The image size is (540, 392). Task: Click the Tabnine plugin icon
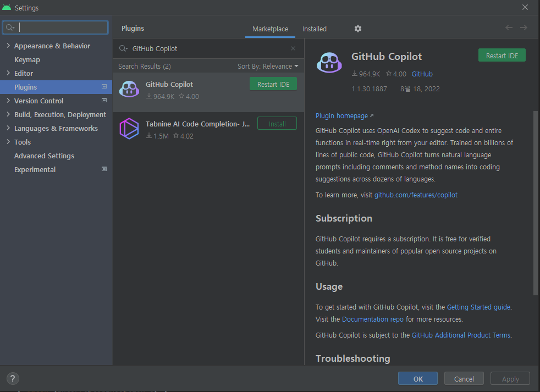click(x=129, y=129)
